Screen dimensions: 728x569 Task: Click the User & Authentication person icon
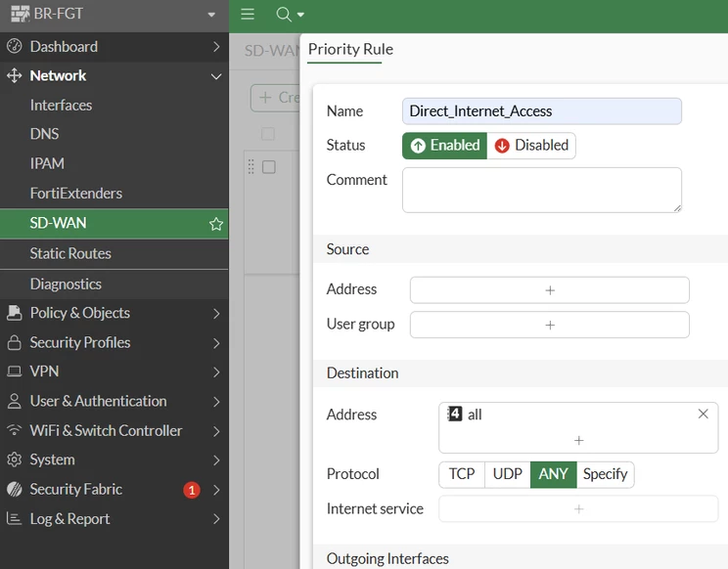(x=15, y=401)
